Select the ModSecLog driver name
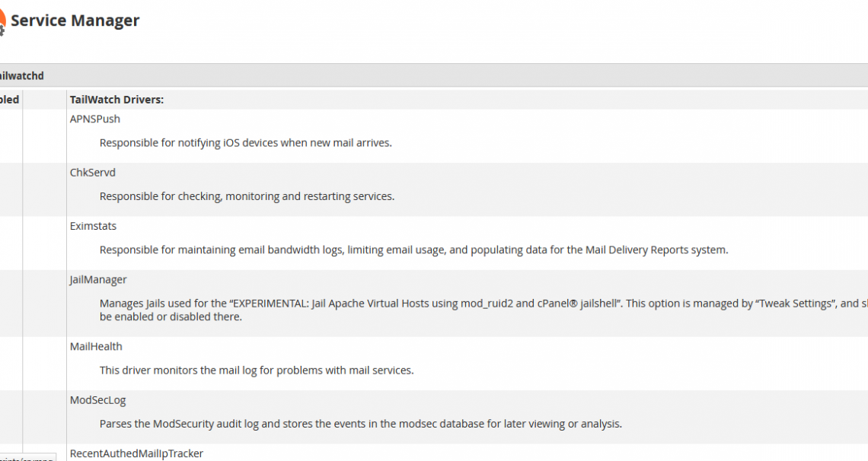 click(x=98, y=400)
